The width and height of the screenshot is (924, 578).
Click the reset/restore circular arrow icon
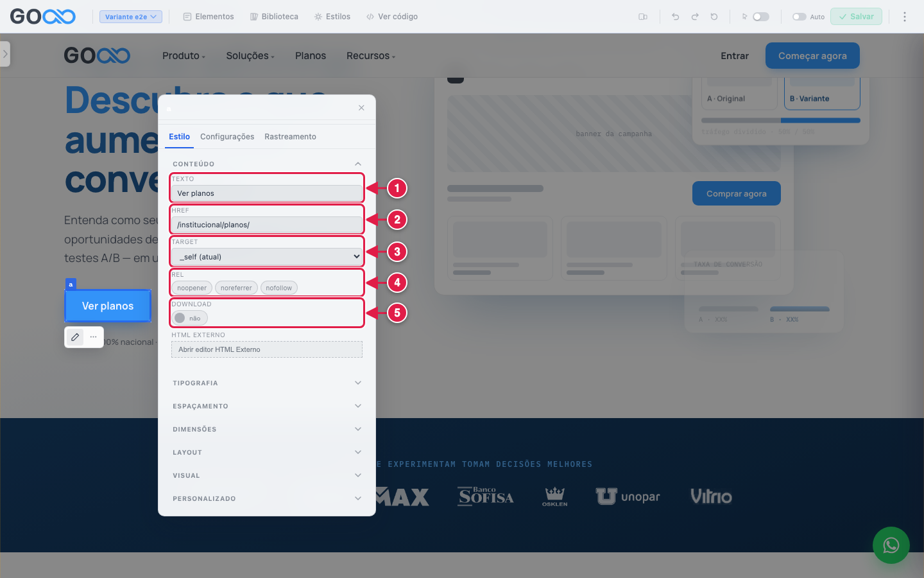pos(714,17)
